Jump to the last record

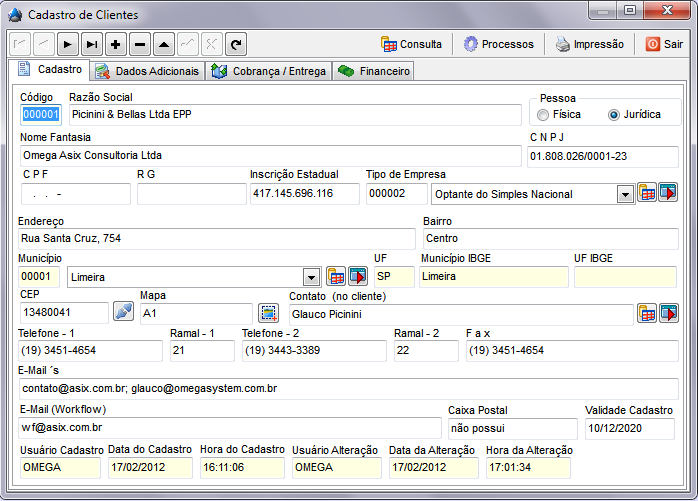click(x=92, y=44)
